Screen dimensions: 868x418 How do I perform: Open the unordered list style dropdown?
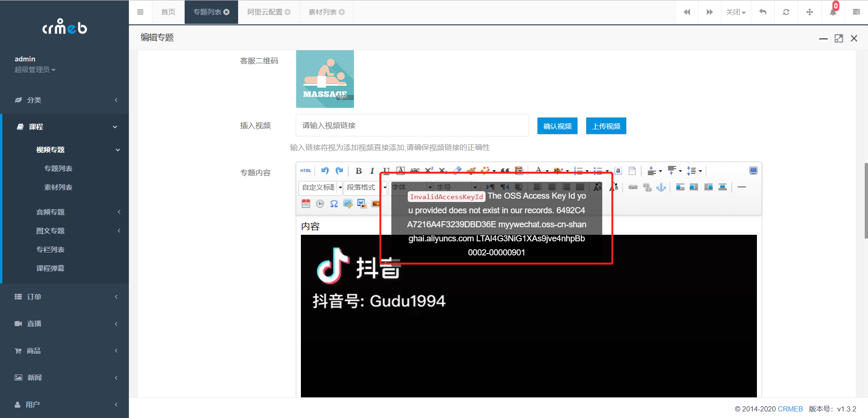coord(607,171)
